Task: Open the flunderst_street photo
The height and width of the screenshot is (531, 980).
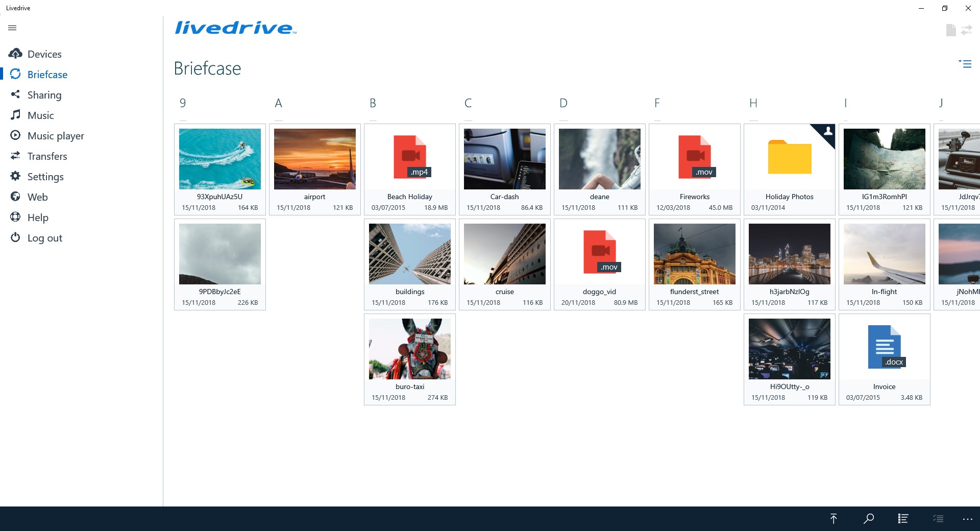Action: pos(695,264)
